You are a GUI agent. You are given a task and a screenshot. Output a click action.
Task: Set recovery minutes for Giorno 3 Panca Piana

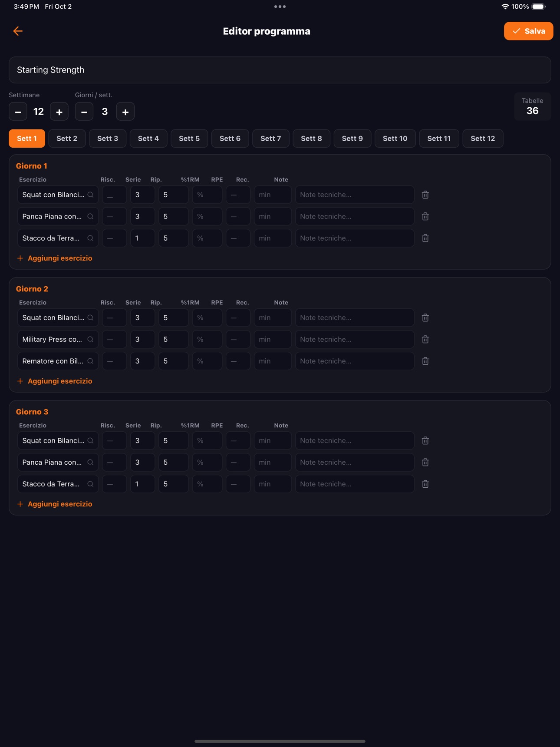273,462
